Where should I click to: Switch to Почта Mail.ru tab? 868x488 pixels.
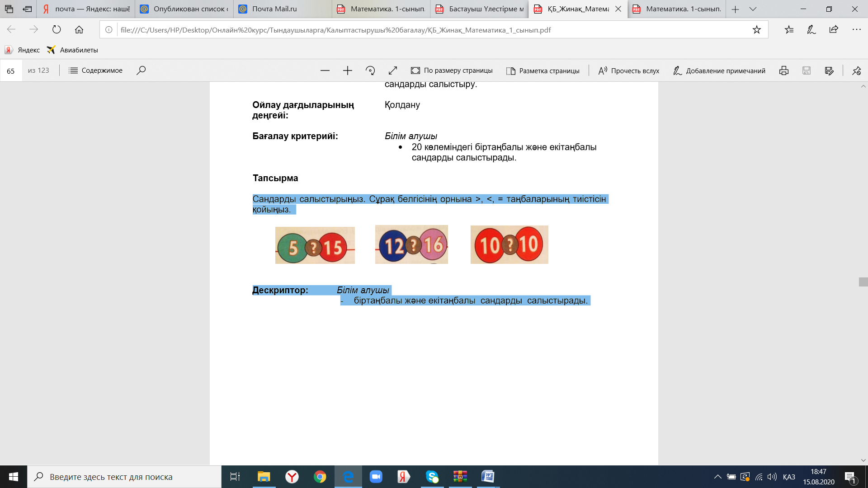coord(283,9)
